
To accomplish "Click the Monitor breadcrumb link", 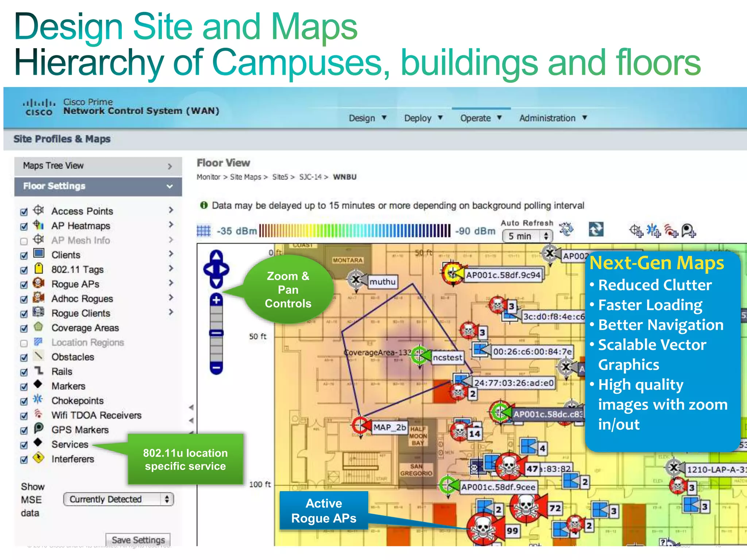I will tap(209, 177).
